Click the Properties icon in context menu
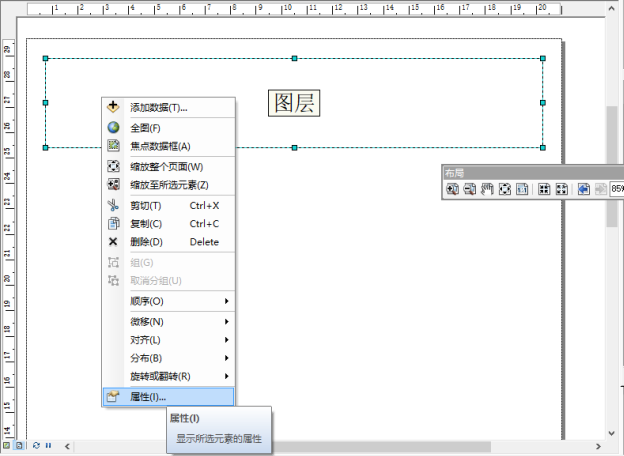This screenshot has height=456, width=624. pyautogui.click(x=113, y=396)
